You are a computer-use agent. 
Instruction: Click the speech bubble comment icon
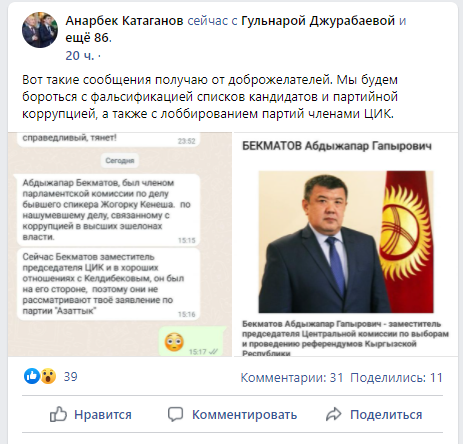coord(175,415)
